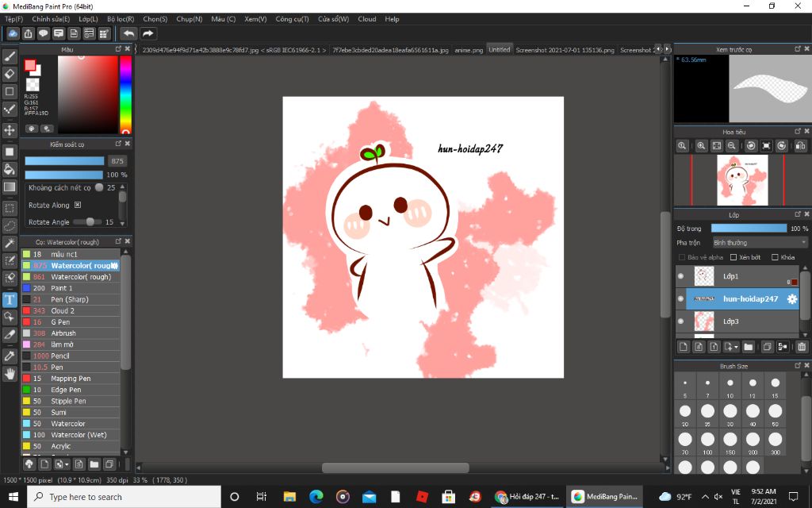Open brush folder icon in brush panel
This screenshot has height=508, width=812.
click(x=94, y=464)
